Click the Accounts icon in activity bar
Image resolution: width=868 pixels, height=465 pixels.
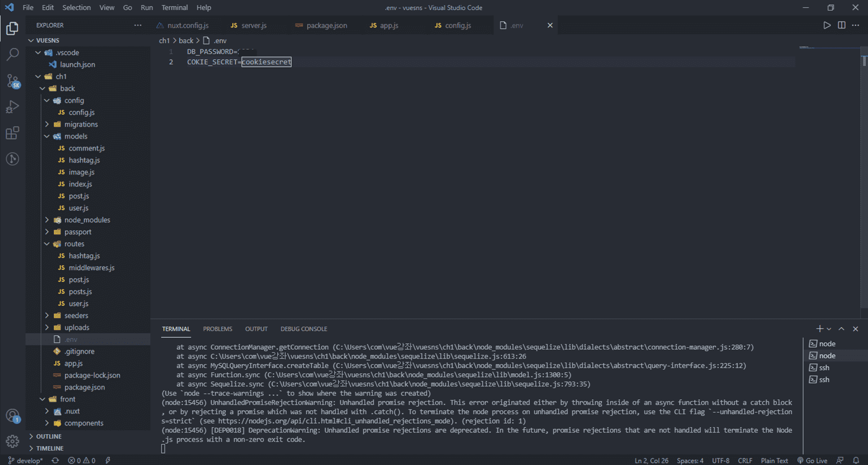[12, 416]
